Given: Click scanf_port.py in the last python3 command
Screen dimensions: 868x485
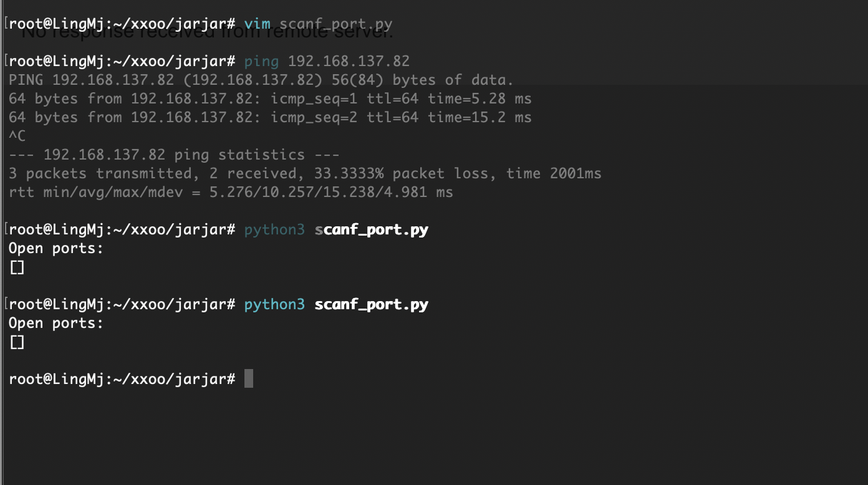Looking at the screenshot, I should tap(372, 305).
